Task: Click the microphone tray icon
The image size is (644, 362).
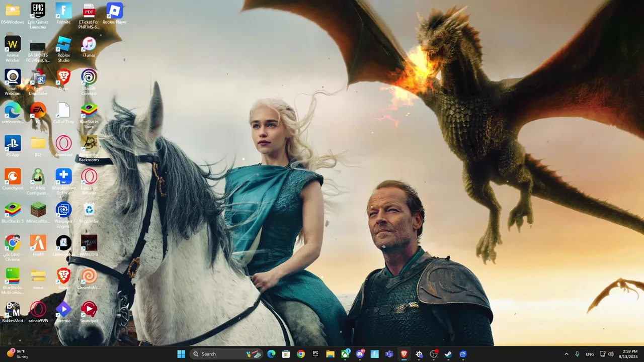Action: 577,354
